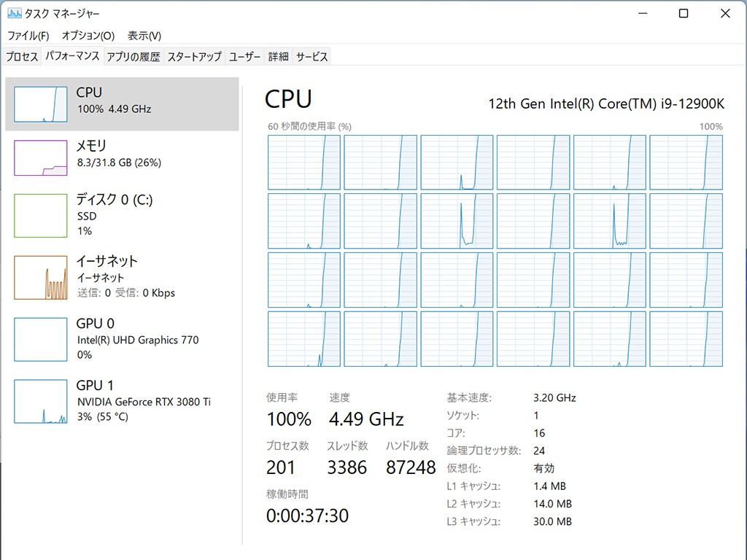Click the Task Manager app icon in title bar
This screenshot has height=560, width=747.
14,14
